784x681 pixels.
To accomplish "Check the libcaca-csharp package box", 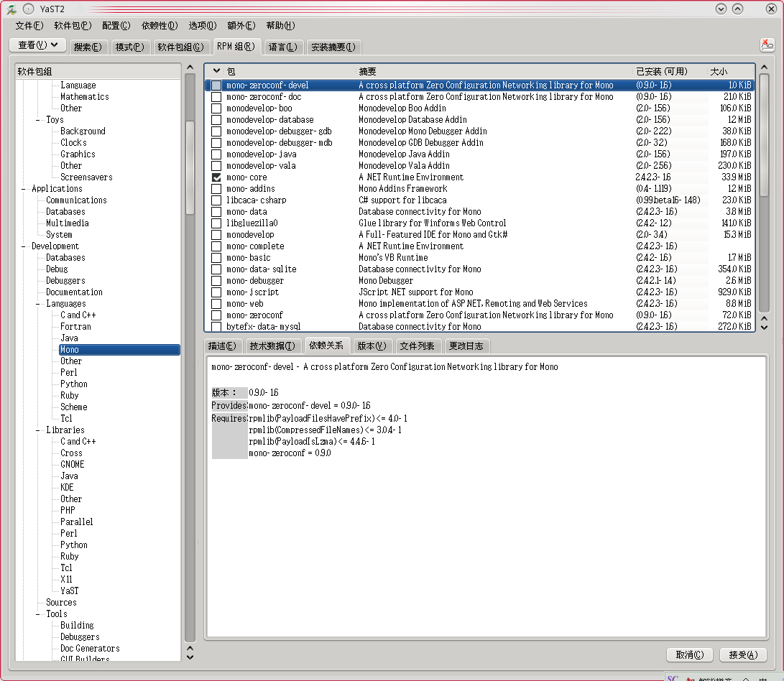I will (216, 200).
